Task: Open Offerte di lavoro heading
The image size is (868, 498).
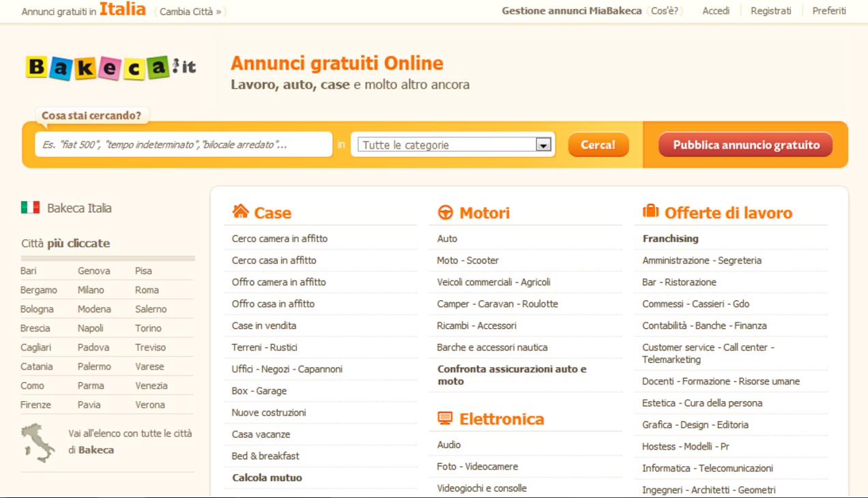Action: click(x=728, y=213)
